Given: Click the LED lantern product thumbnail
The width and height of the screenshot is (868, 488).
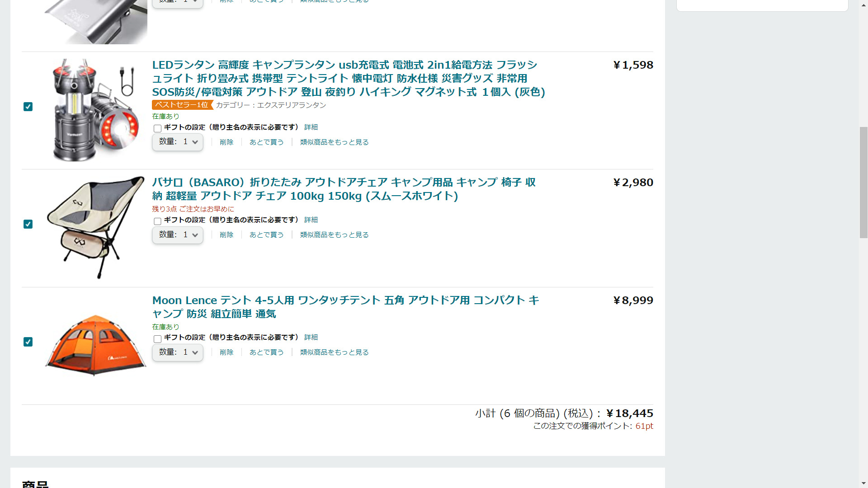Looking at the screenshot, I should (x=95, y=110).
